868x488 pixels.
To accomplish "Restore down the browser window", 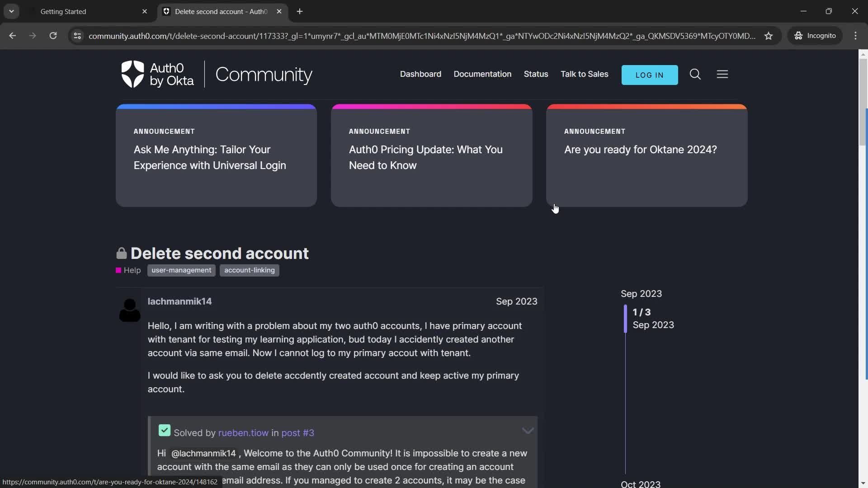I will [829, 11].
